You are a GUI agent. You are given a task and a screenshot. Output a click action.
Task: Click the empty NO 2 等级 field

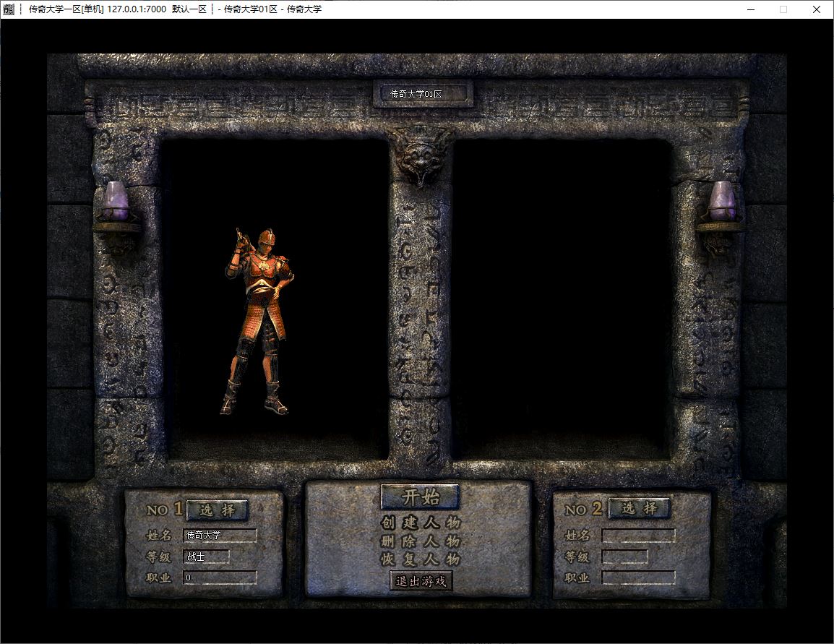[x=624, y=557]
